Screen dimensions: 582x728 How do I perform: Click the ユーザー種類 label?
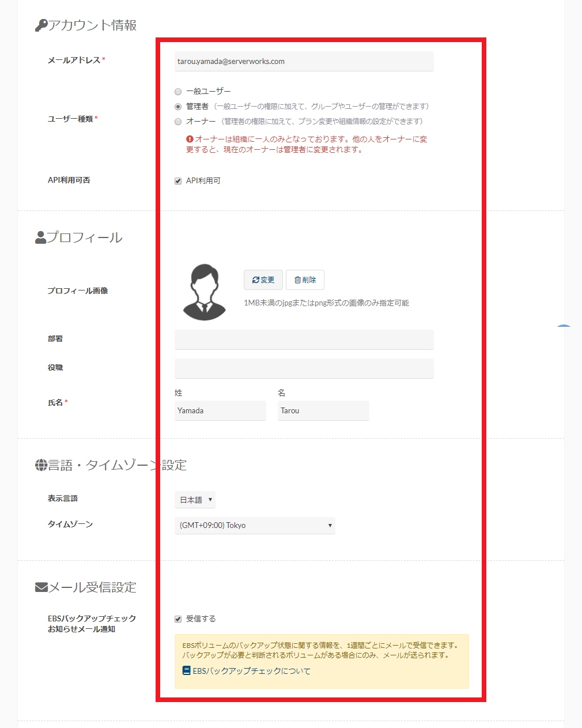click(70, 119)
